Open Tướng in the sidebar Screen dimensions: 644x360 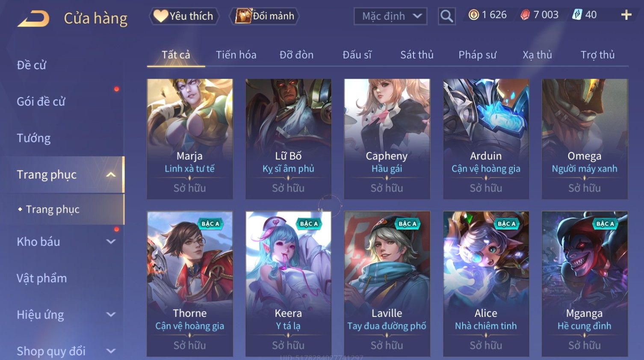point(34,138)
